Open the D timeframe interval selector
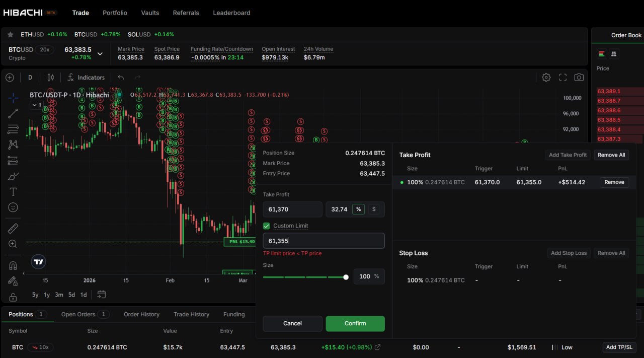Viewport: 644px width, 358px height. coord(30,78)
